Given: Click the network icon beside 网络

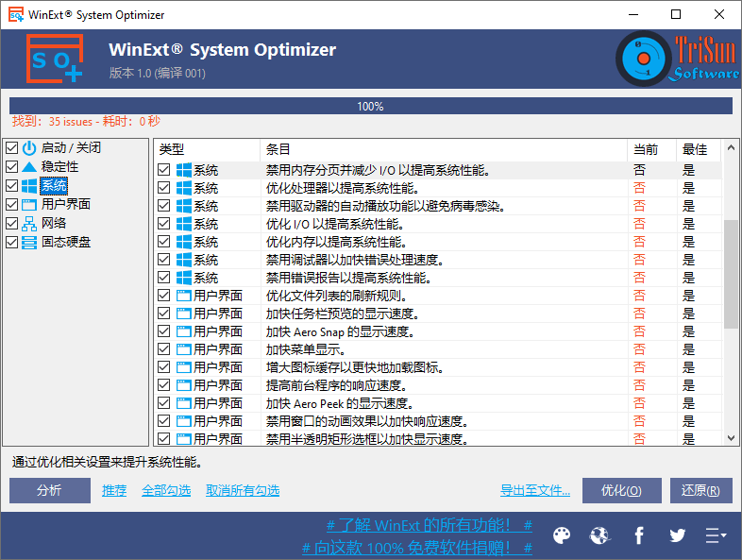Looking at the screenshot, I should coord(29,224).
